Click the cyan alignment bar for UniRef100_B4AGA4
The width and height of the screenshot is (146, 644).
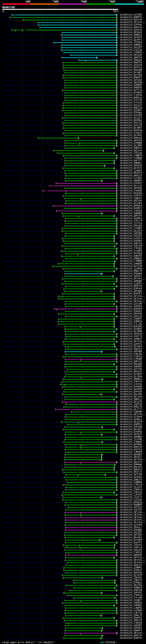coord(83,274)
